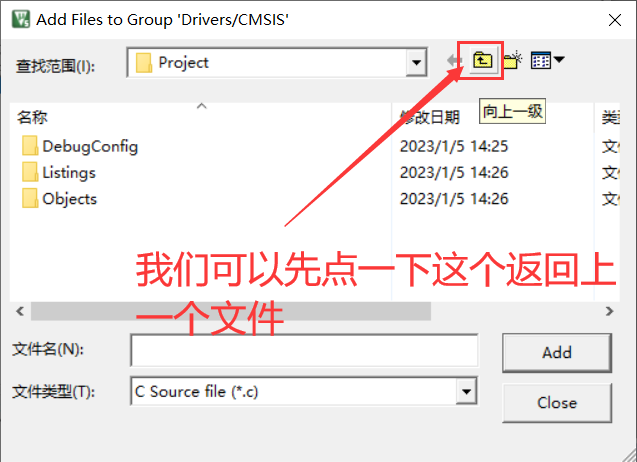Select the Listings folder icon
Image resolution: width=637 pixels, height=462 pixels.
pos(30,172)
